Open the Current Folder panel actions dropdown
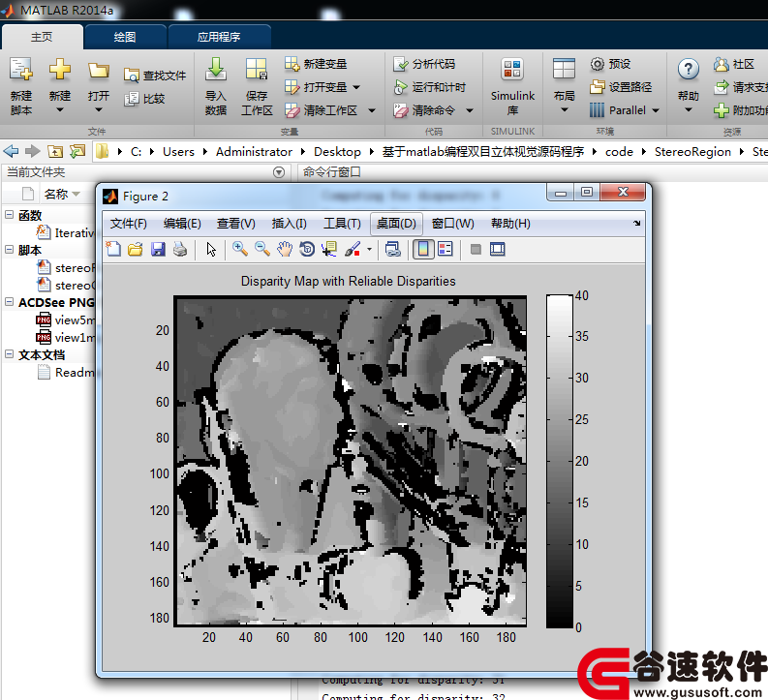768x700 pixels. pos(279,172)
